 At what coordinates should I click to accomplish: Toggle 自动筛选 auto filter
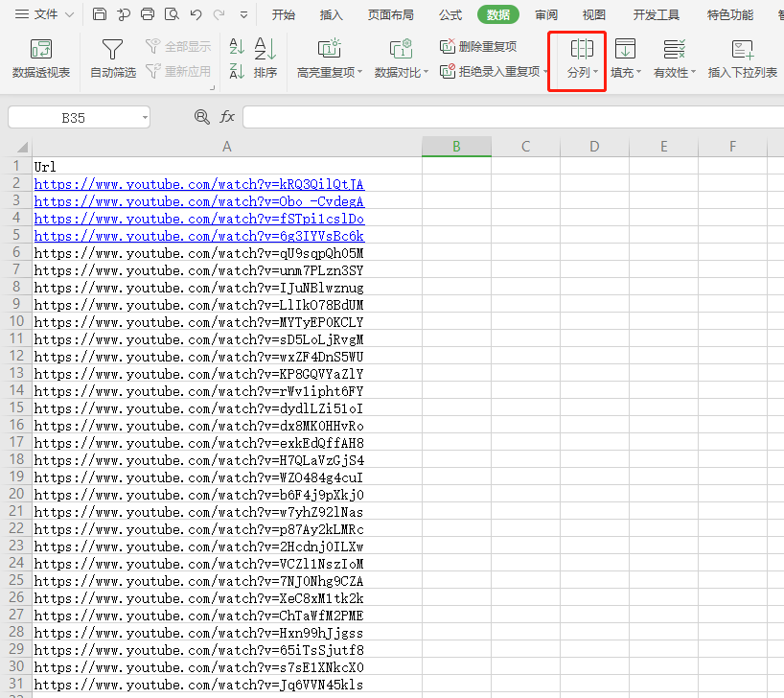coord(112,58)
